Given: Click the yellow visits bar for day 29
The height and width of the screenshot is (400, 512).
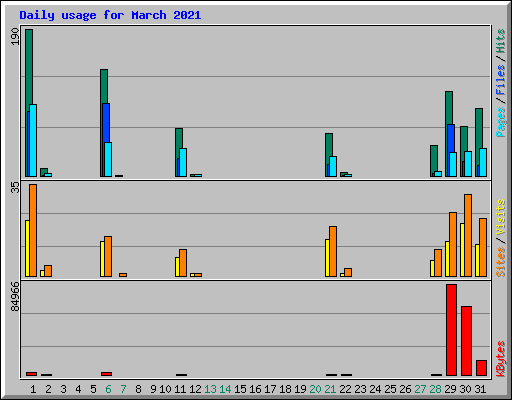Looking at the screenshot, I should [x=447, y=259].
